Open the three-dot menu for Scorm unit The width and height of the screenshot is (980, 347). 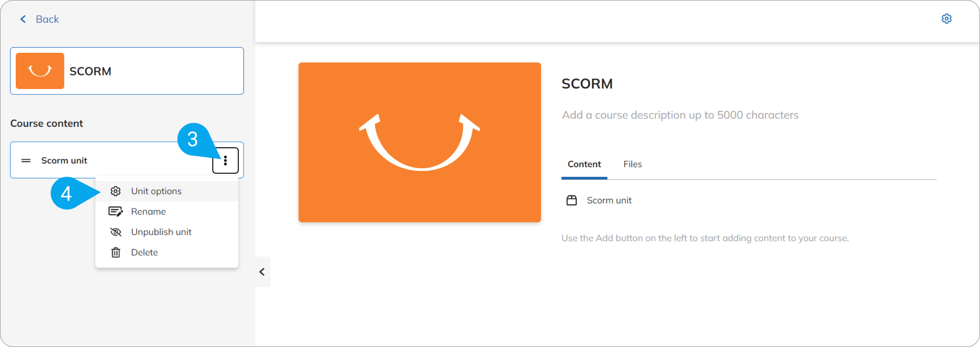tap(225, 161)
